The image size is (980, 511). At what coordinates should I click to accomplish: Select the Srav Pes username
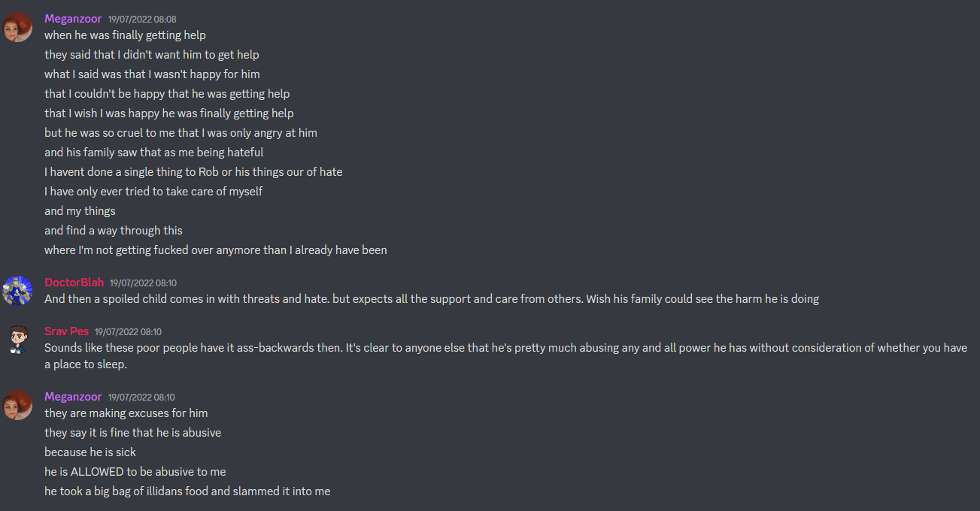point(66,331)
